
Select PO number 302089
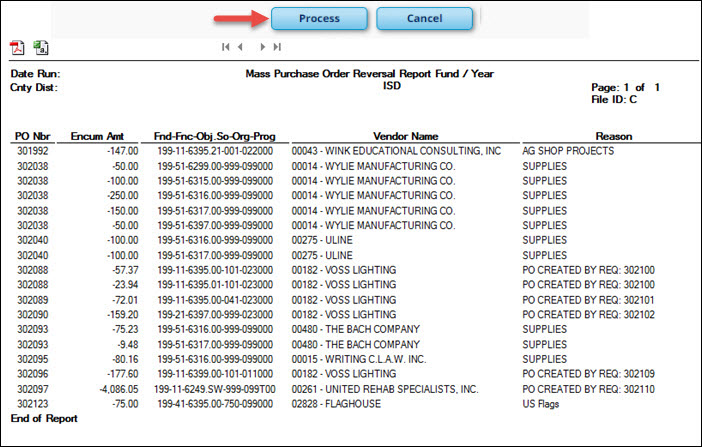tap(33, 300)
